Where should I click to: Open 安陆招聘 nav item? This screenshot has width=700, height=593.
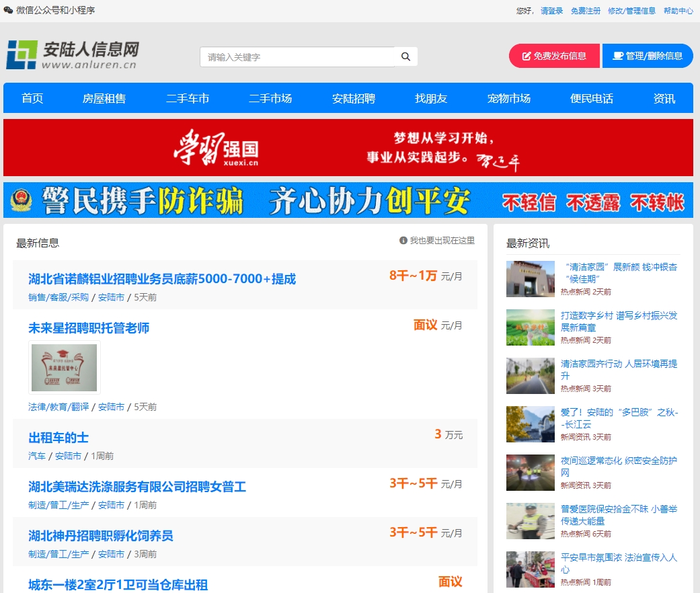354,98
